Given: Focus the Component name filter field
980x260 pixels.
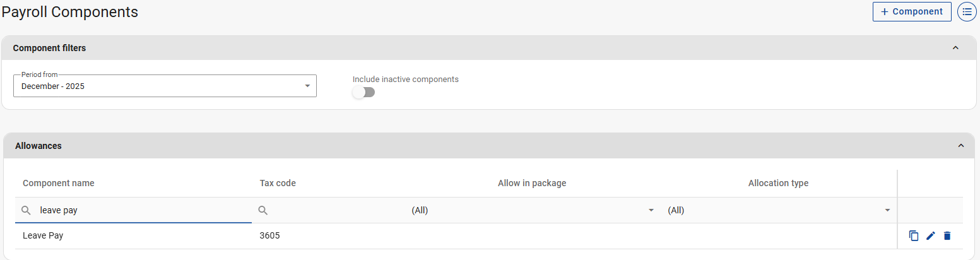Looking at the screenshot, I should coord(142,210).
